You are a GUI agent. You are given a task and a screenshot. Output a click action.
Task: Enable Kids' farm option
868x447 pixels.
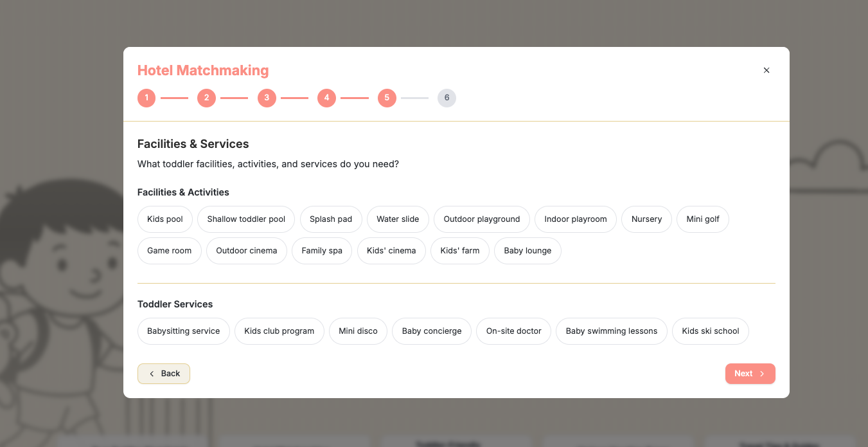(460, 251)
